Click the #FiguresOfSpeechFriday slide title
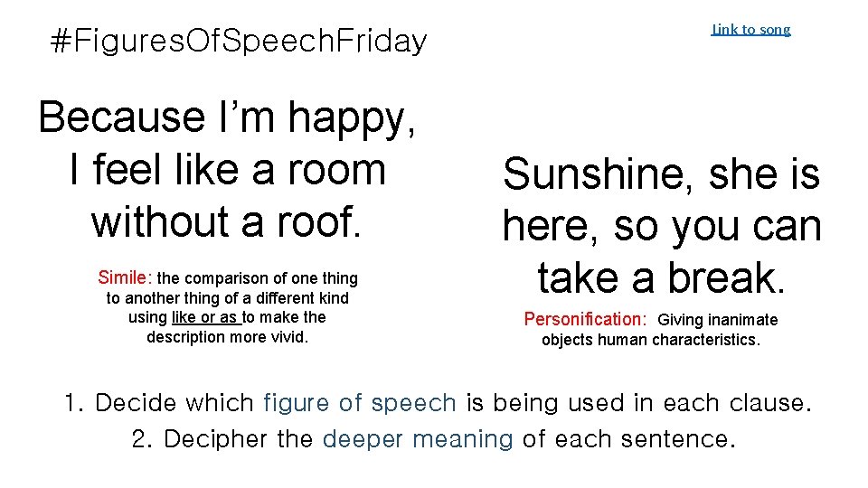 239,41
